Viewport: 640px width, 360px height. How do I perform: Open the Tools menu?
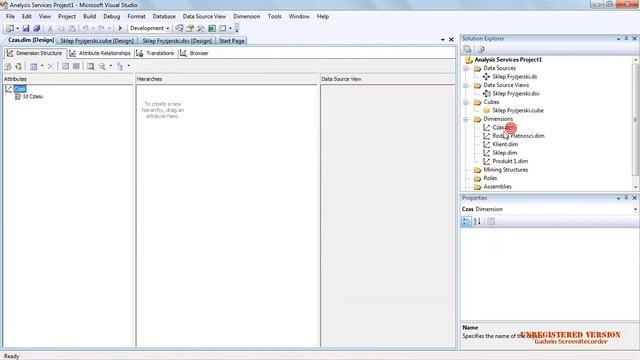click(274, 16)
